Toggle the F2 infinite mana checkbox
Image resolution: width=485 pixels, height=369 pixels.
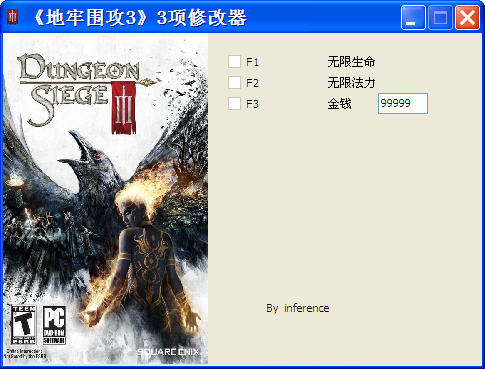coord(234,82)
